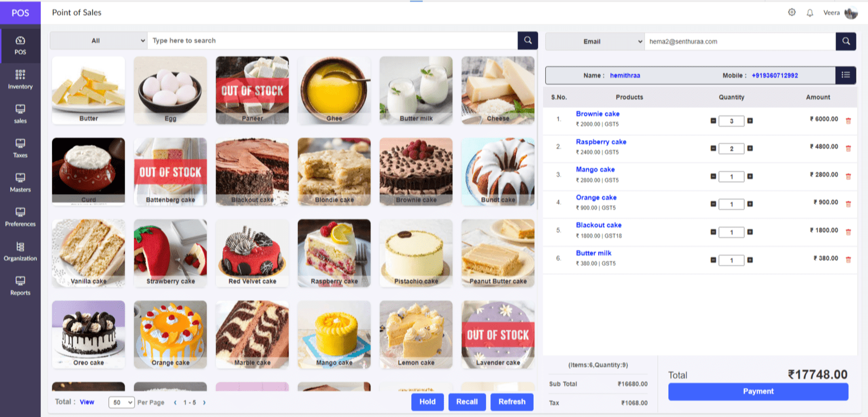Select the Red Velvet cake tile
This screenshot has width=868, height=417.
[x=252, y=253]
